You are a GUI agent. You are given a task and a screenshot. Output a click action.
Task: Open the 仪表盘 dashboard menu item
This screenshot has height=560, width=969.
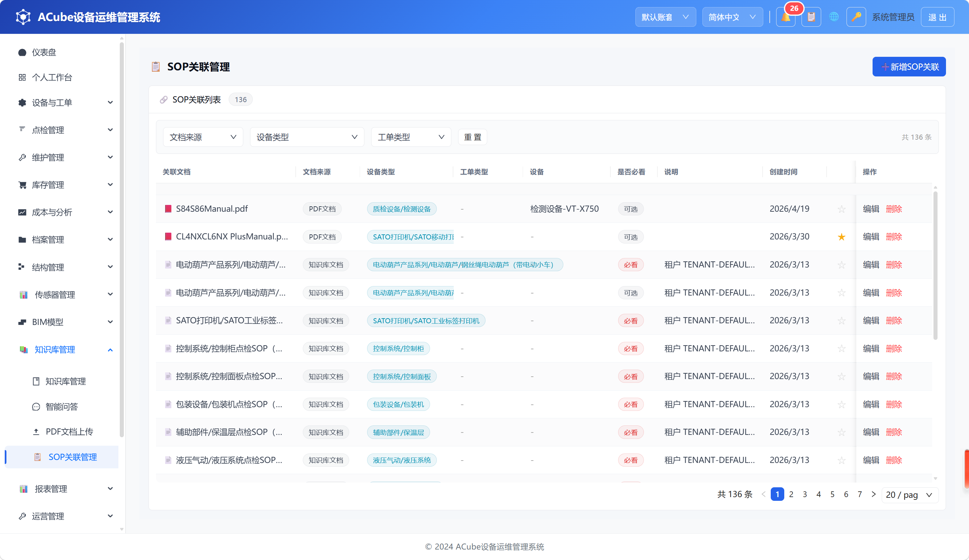[x=62, y=52]
